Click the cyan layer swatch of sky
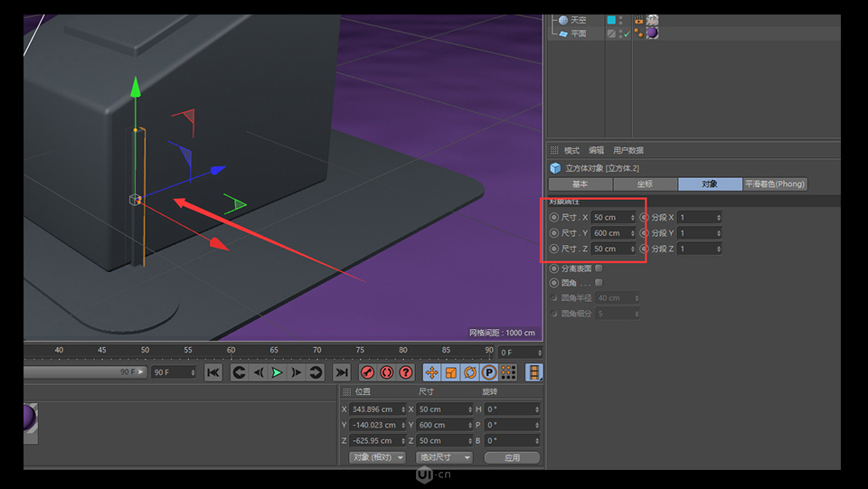The width and height of the screenshot is (868, 489). [x=611, y=20]
